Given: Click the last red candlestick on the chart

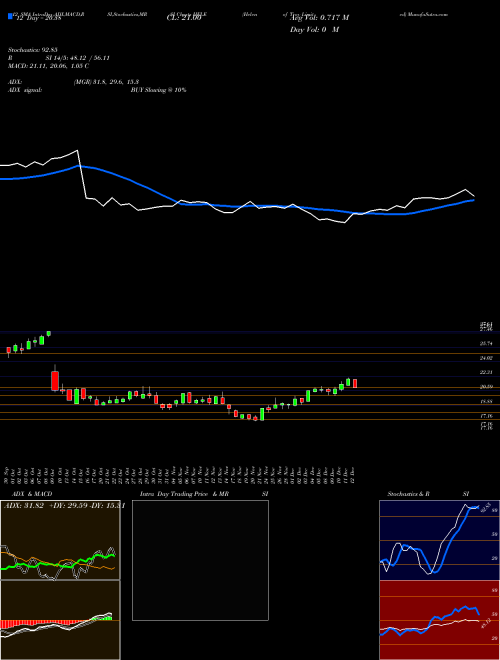Looking at the screenshot, I should click(x=355, y=383).
